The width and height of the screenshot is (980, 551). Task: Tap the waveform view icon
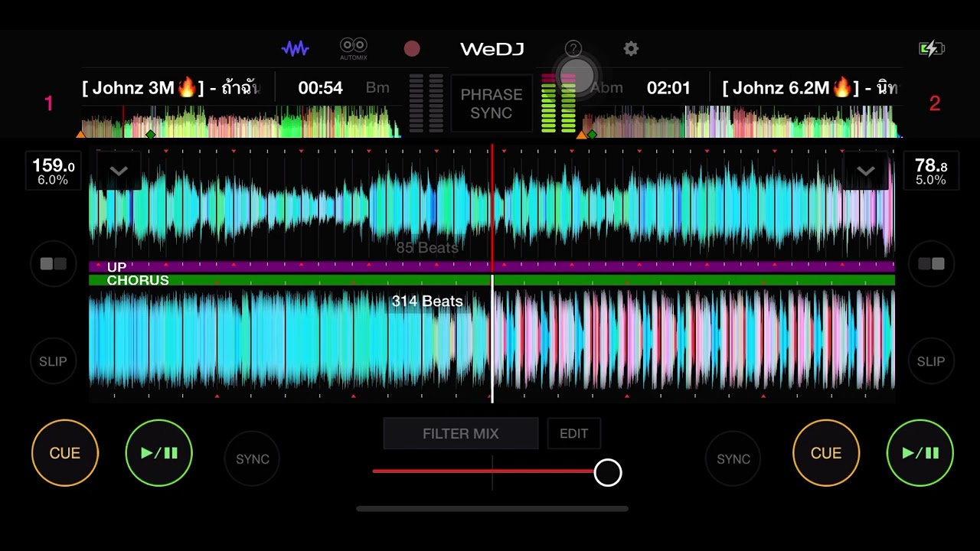tap(295, 48)
